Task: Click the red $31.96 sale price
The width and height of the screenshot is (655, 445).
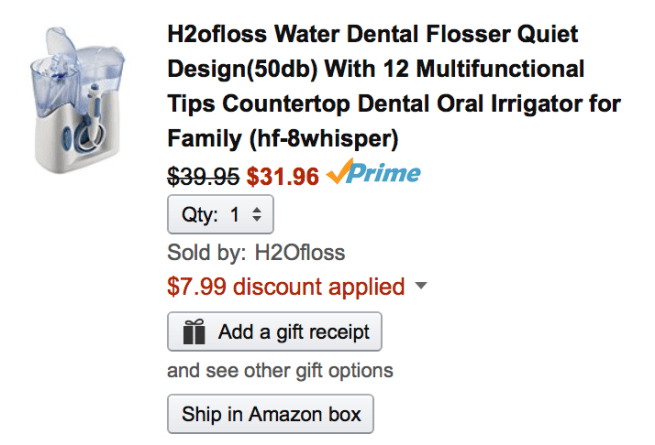Action: tap(283, 176)
